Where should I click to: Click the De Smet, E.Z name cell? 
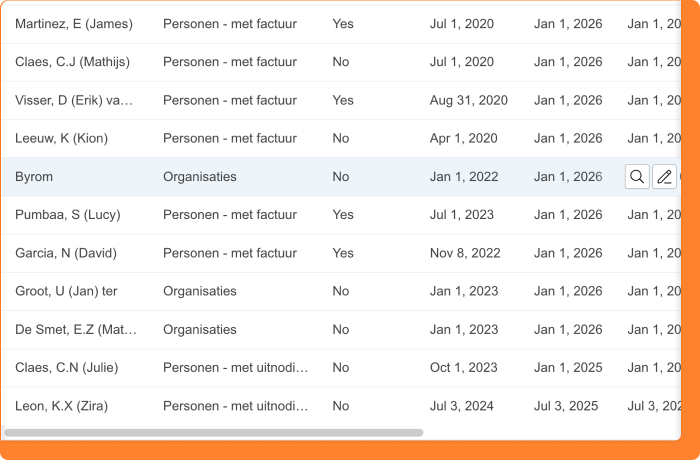click(76, 329)
